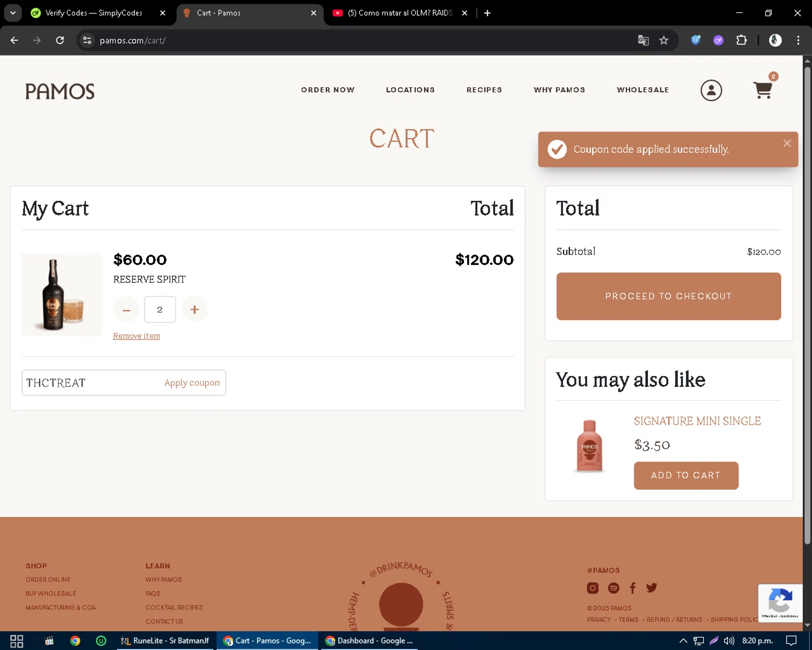Open footer PRIVACY link
812x650 pixels.
point(599,620)
